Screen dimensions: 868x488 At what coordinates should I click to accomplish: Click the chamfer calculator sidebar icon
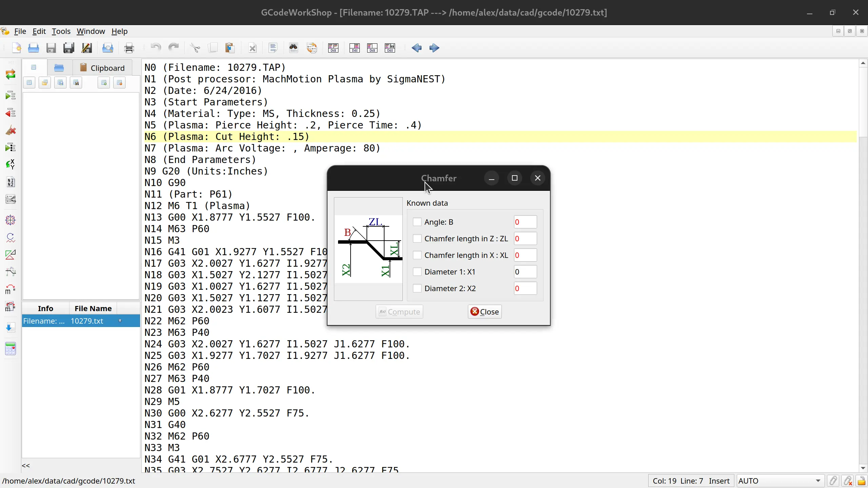tap(11, 272)
